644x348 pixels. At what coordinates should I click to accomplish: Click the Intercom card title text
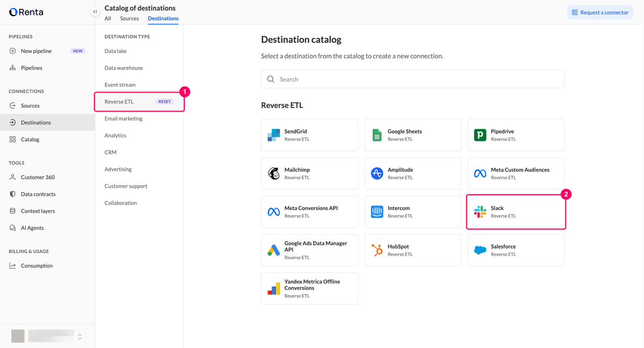tap(399, 208)
